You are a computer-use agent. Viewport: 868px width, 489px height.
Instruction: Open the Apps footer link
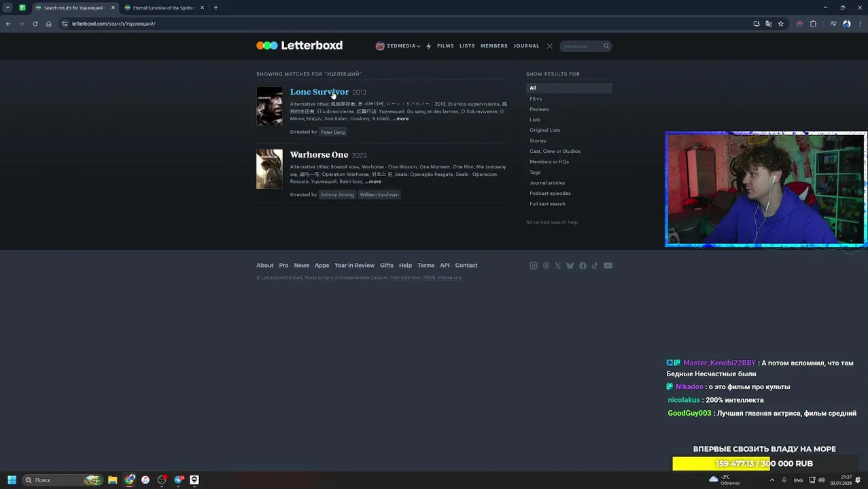click(322, 265)
